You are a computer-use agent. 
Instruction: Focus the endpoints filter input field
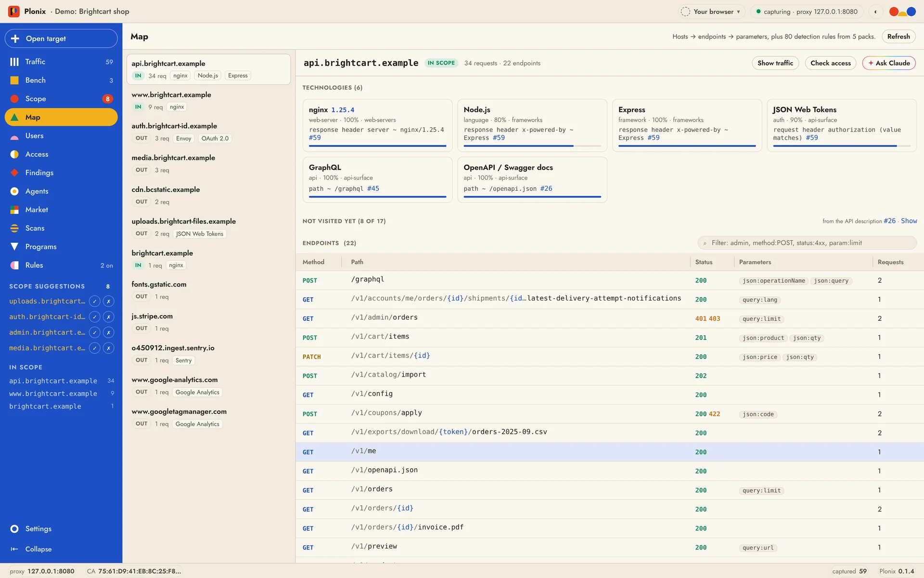coord(807,243)
